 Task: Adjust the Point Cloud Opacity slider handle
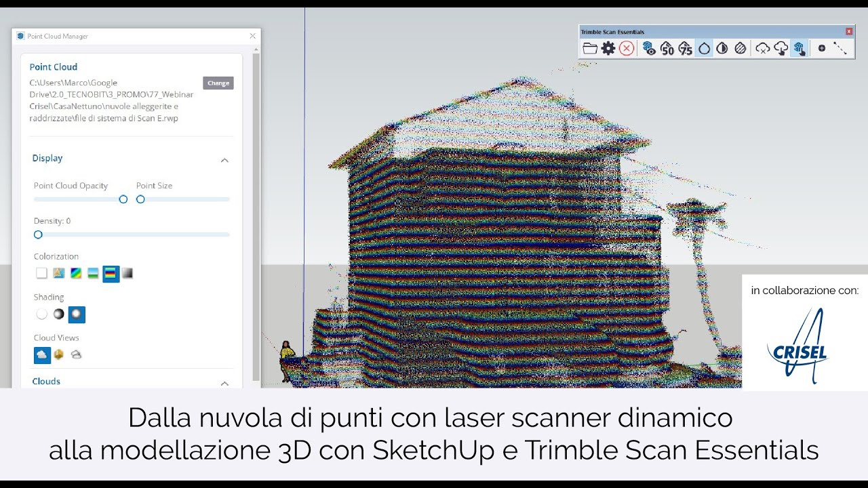coord(123,199)
